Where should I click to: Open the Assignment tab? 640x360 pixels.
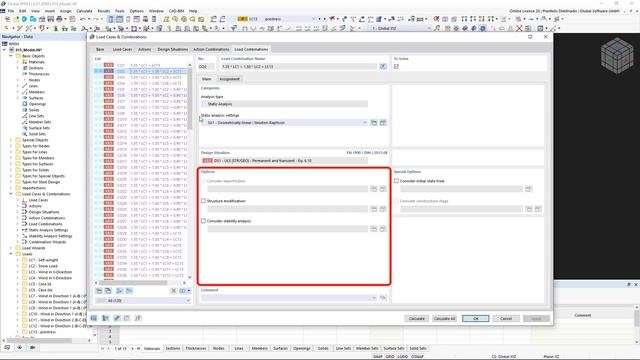pos(229,79)
